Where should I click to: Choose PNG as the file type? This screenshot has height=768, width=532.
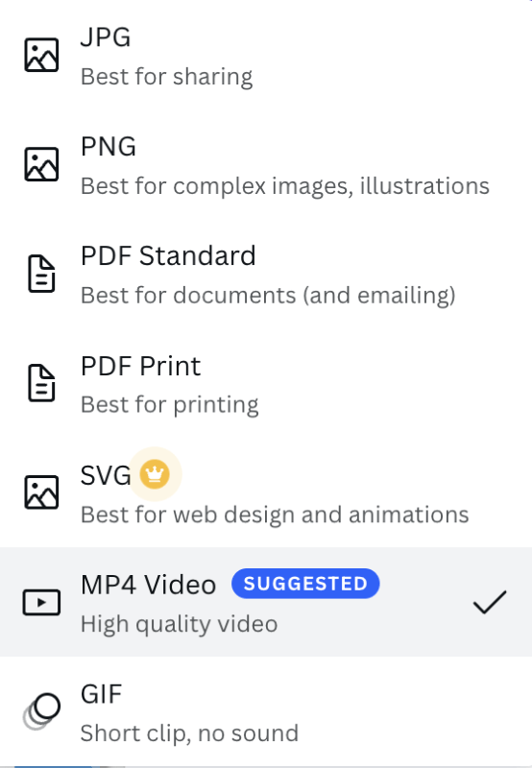pyautogui.click(x=266, y=164)
